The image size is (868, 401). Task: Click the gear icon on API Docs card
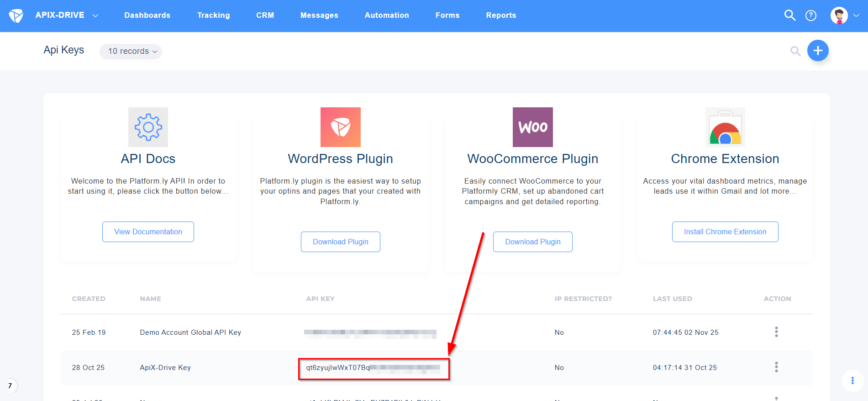(x=148, y=127)
